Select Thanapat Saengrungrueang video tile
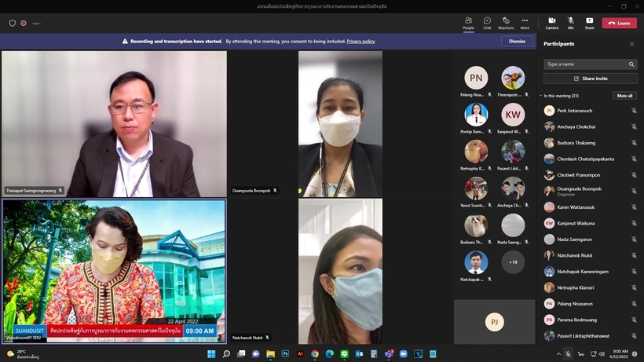644x362 pixels. [x=114, y=124]
